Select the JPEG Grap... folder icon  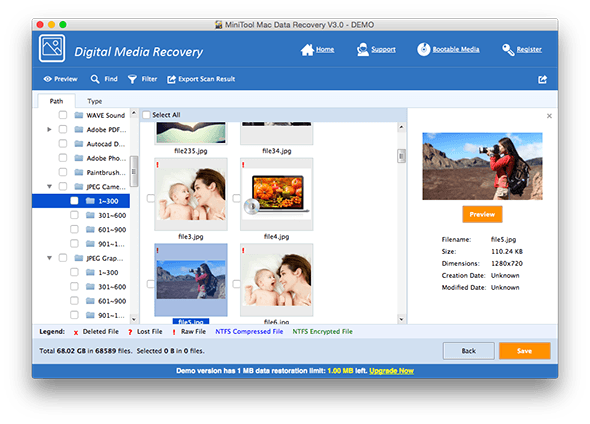tap(79, 258)
